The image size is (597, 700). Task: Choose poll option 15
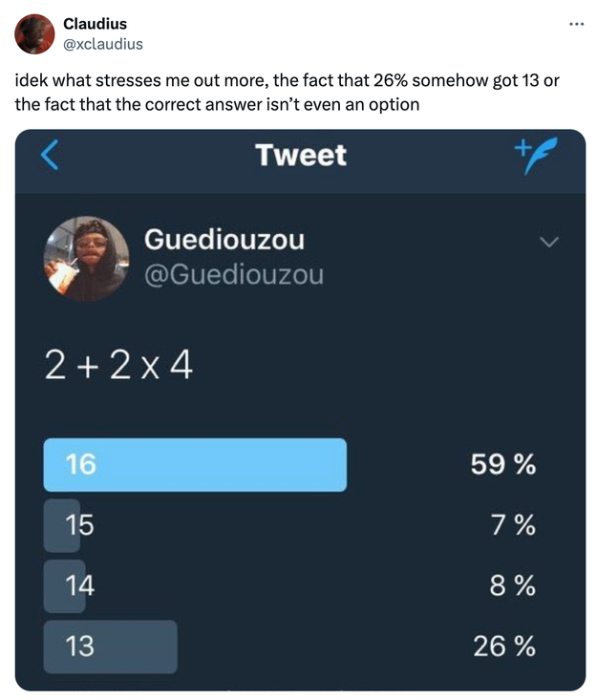80,524
